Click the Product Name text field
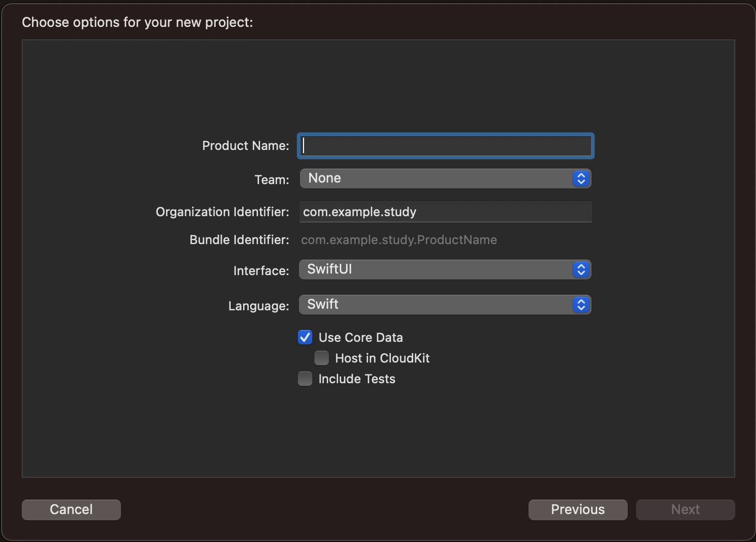The width and height of the screenshot is (756, 542). click(x=445, y=146)
